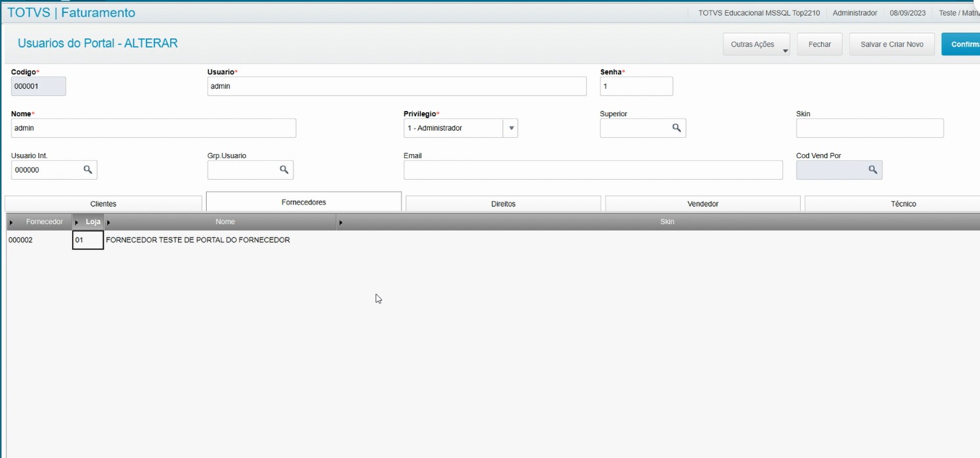
Task: Open the Direitos tab
Action: [503, 204]
